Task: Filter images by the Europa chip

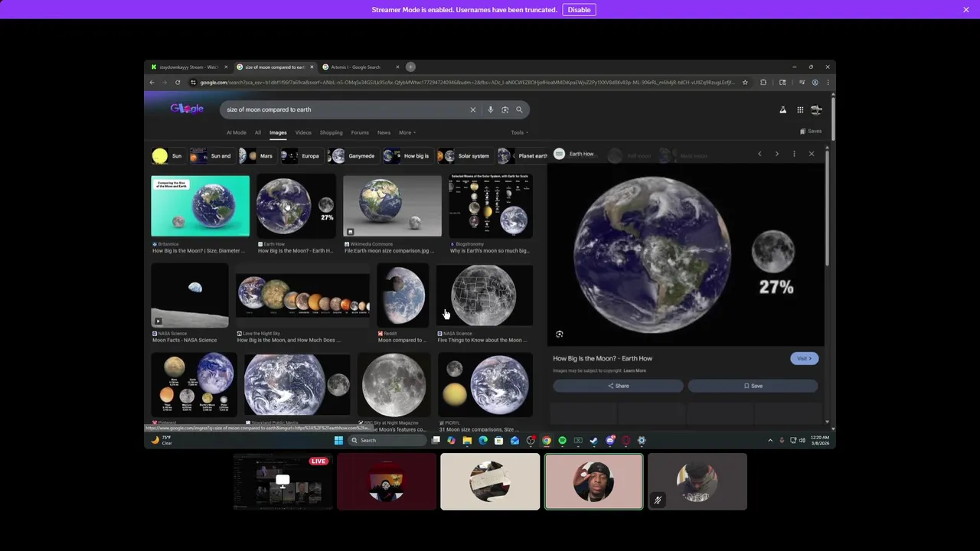Action: pos(301,156)
